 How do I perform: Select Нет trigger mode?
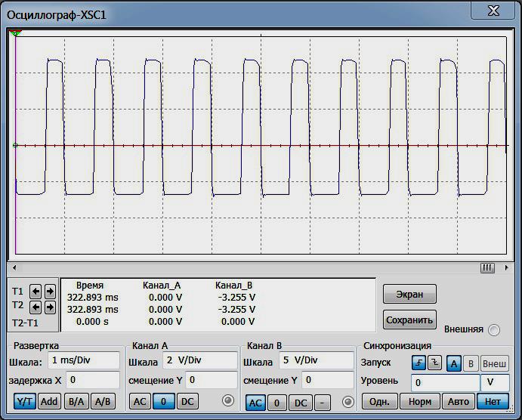(493, 402)
